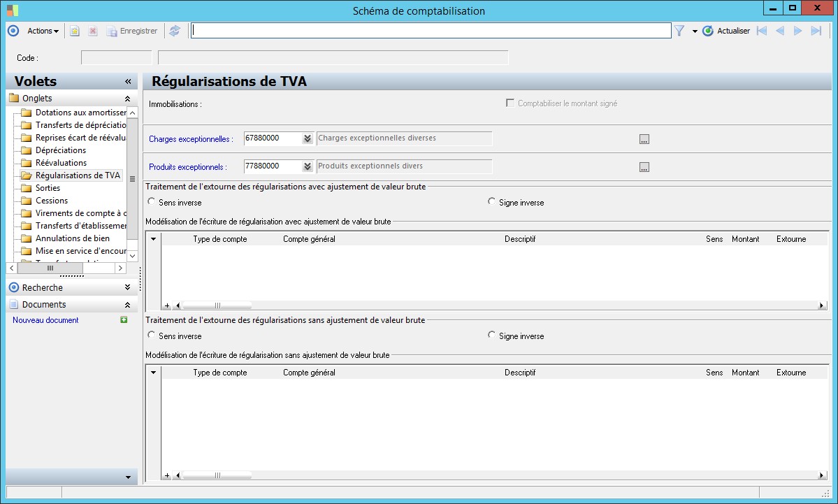
Task: Select Transferts de dépréciation folder
Action: (74, 125)
